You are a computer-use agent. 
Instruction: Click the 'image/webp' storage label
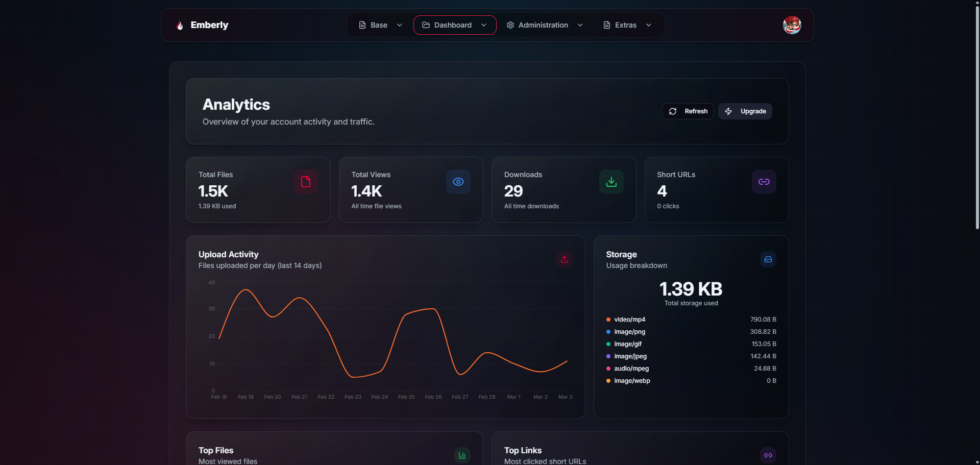coord(632,381)
